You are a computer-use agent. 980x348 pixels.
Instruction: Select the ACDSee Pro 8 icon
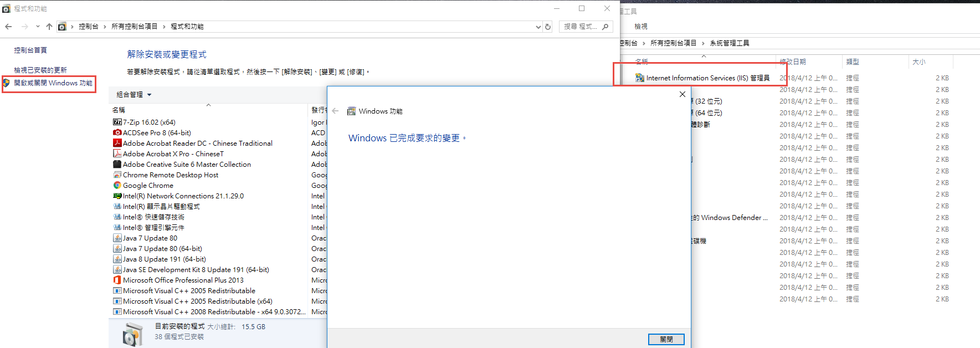point(117,132)
